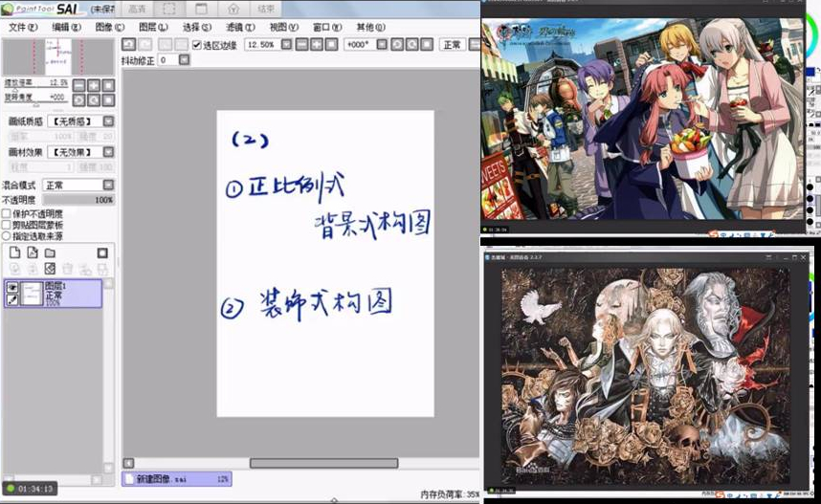This screenshot has width=821, height=504.
Task: Open the 视图 menu
Action: pyautogui.click(x=283, y=27)
